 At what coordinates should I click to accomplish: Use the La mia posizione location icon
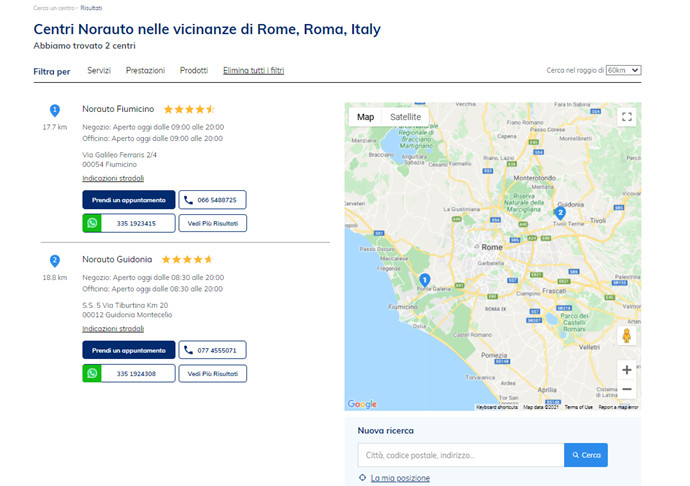click(x=362, y=478)
